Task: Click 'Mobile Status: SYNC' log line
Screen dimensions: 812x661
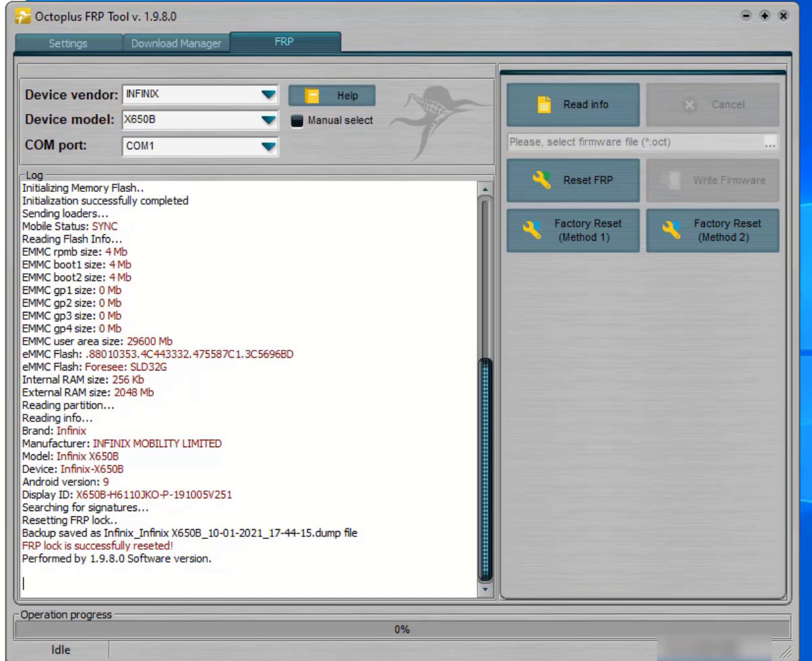Action: pyautogui.click(x=70, y=226)
